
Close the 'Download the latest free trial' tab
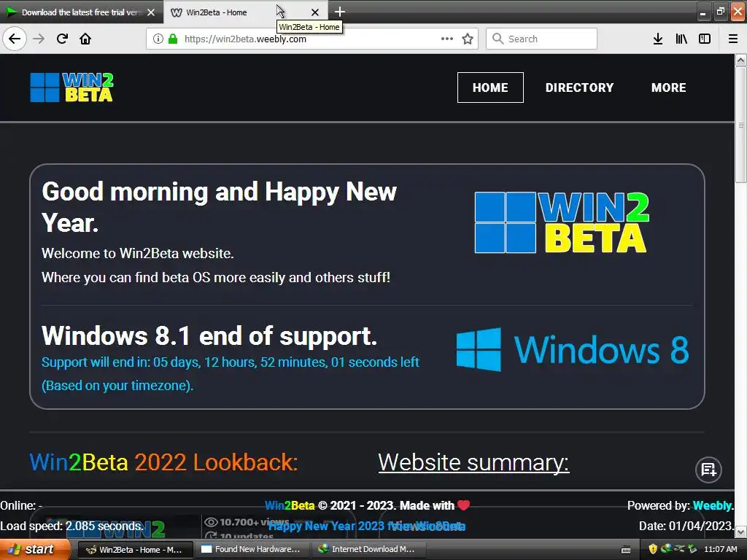(151, 12)
